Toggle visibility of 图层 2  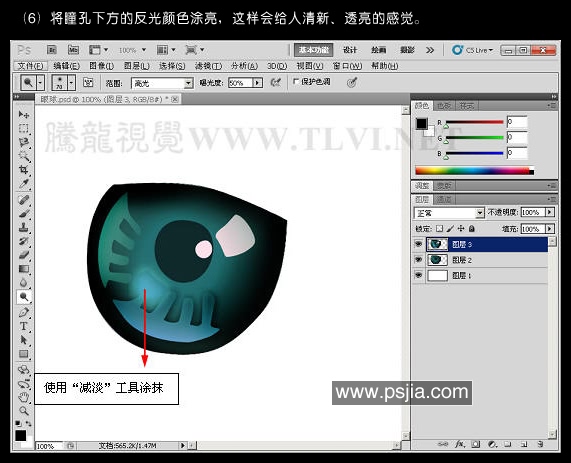coord(418,260)
